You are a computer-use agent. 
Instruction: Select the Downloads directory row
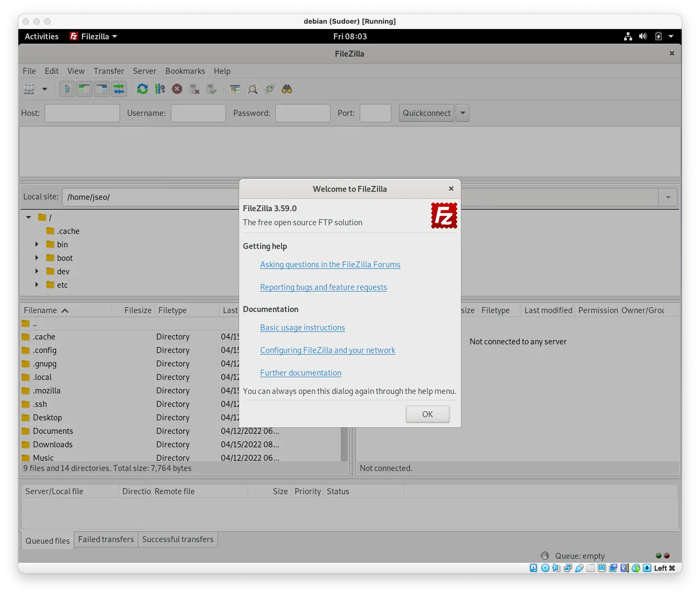[180, 445]
